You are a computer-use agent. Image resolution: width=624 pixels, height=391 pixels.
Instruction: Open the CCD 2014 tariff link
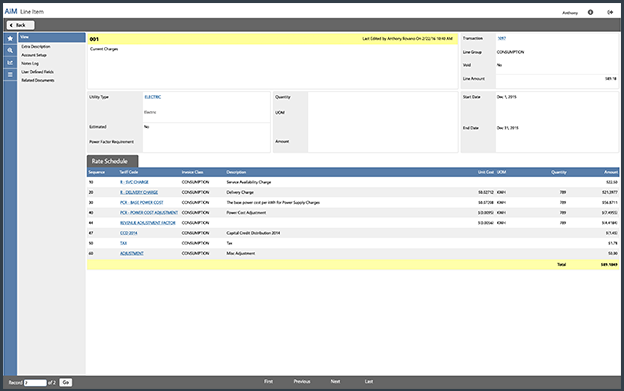tap(129, 233)
